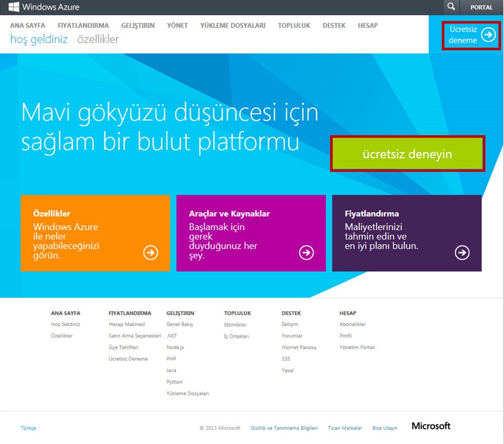Open the Hizmet Panosu footer link

click(299, 347)
